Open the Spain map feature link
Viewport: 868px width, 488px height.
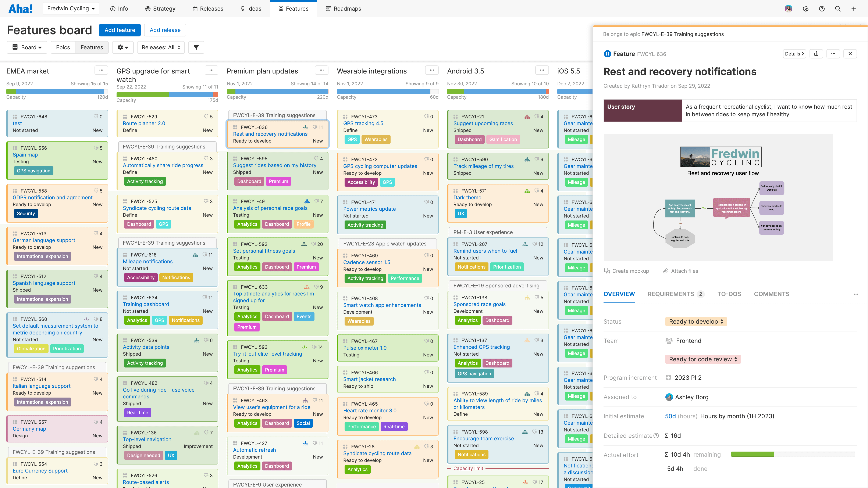coord(25,155)
